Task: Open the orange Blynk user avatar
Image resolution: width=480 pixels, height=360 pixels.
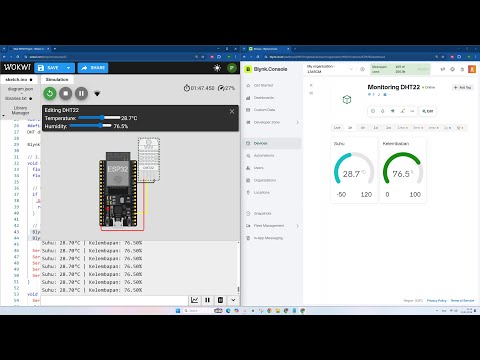Action: coord(472,69)
